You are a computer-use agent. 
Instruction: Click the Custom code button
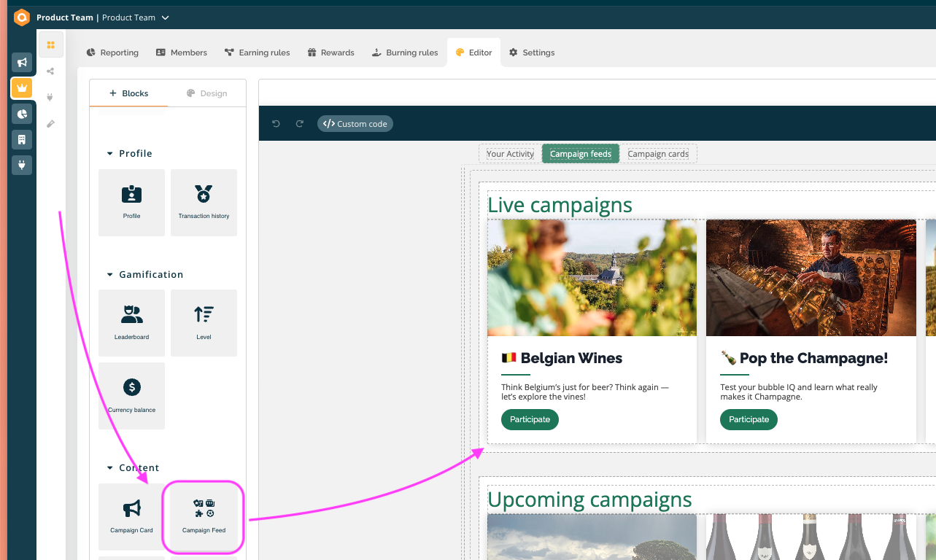click(355, 124)
